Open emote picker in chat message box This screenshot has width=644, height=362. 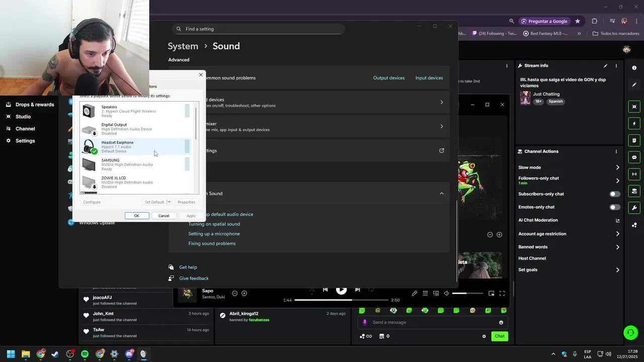(501, 322)
